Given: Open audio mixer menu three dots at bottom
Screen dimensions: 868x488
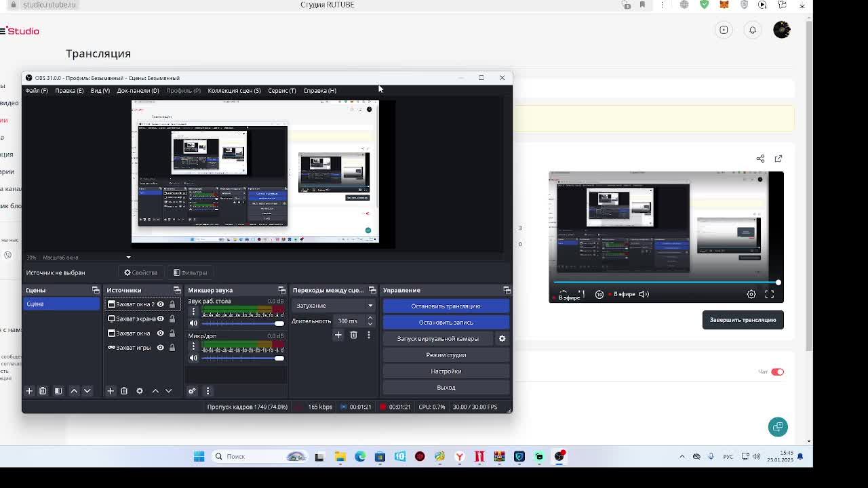Looking at the screenshot, I should [x=208, y=391].
